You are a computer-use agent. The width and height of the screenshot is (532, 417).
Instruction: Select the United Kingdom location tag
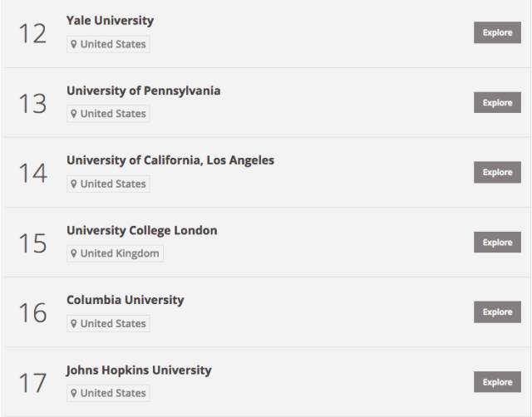115,253
